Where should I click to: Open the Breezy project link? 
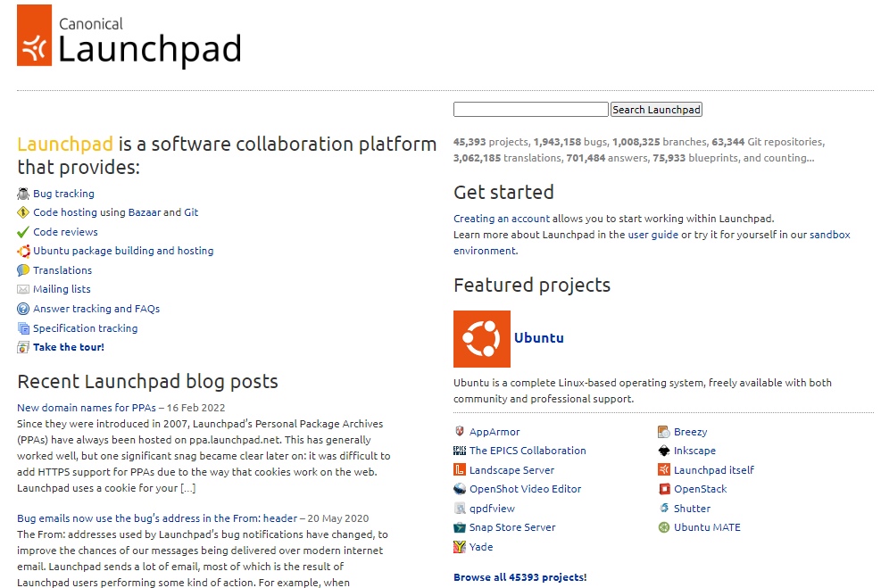691,432
